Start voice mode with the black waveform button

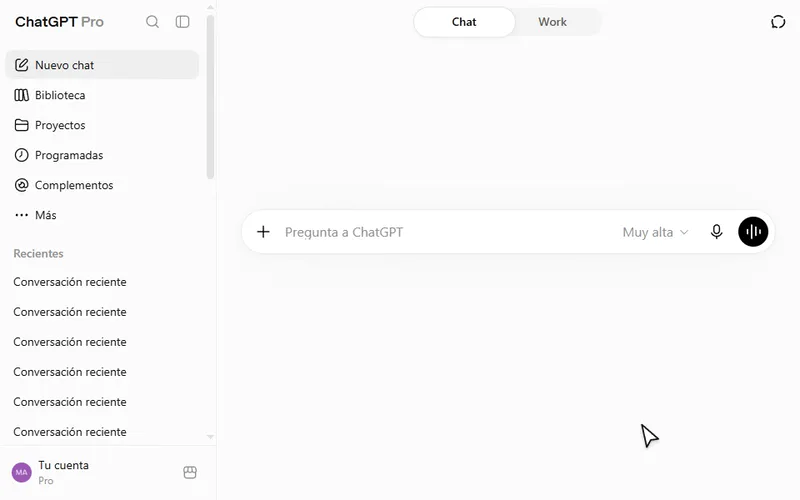(753, 232)
